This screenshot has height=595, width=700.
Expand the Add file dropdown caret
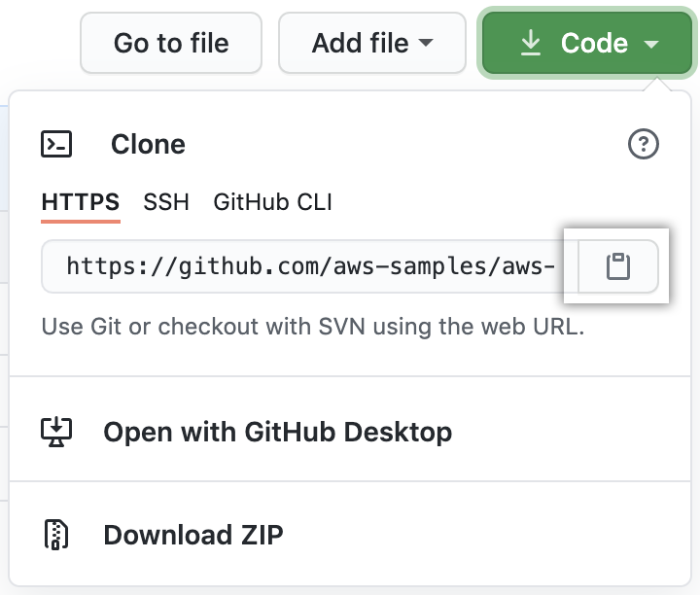coord(426,44)
